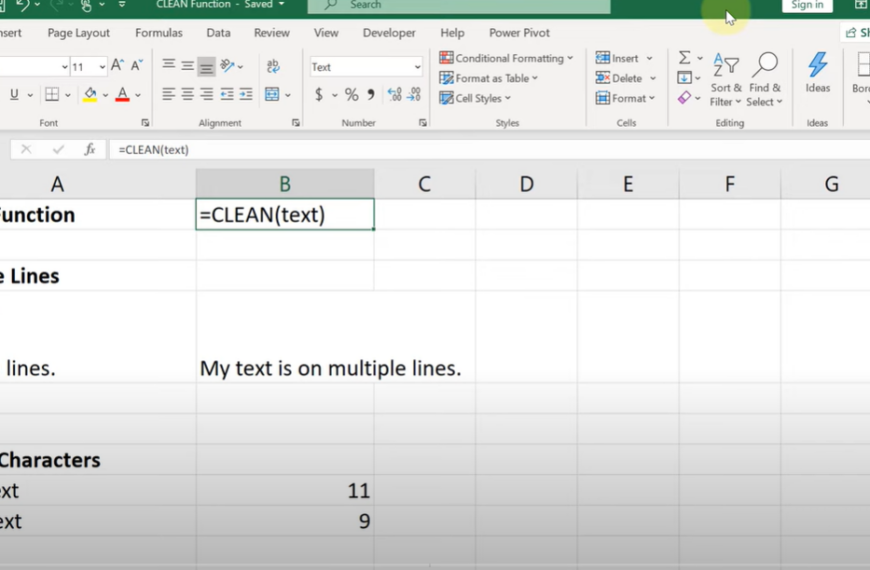Launch Alignment settings dialog launcher
This screenshot has width=870, height=570.
(x=296, y=123)
